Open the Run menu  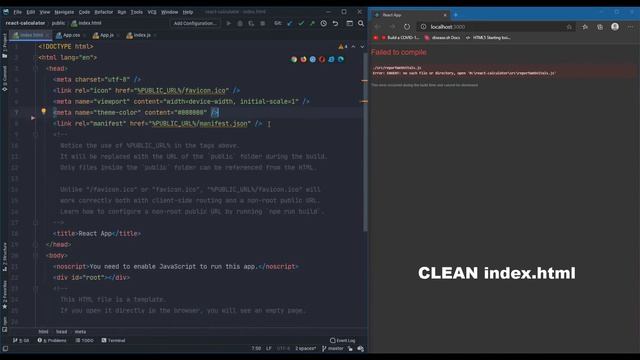[122, 12]
